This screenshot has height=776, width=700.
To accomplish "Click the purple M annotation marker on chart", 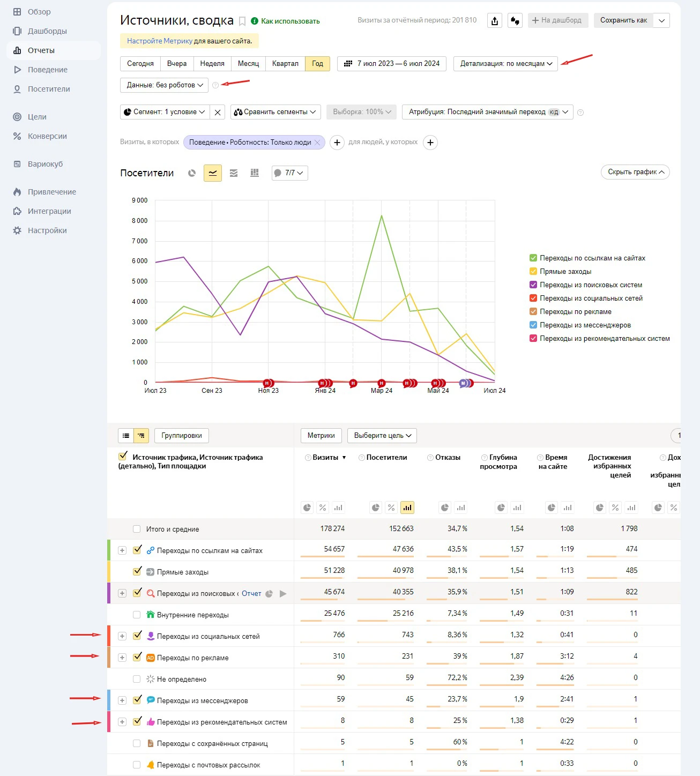I will coord(464,383).
